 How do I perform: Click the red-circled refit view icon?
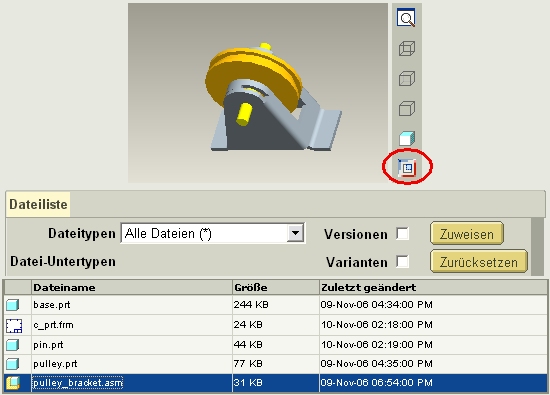[407, 167]
